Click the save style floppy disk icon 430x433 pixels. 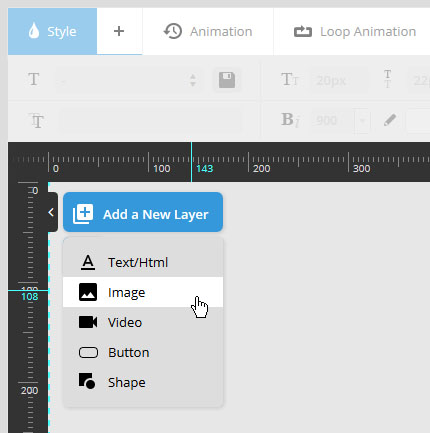(227, 80)
